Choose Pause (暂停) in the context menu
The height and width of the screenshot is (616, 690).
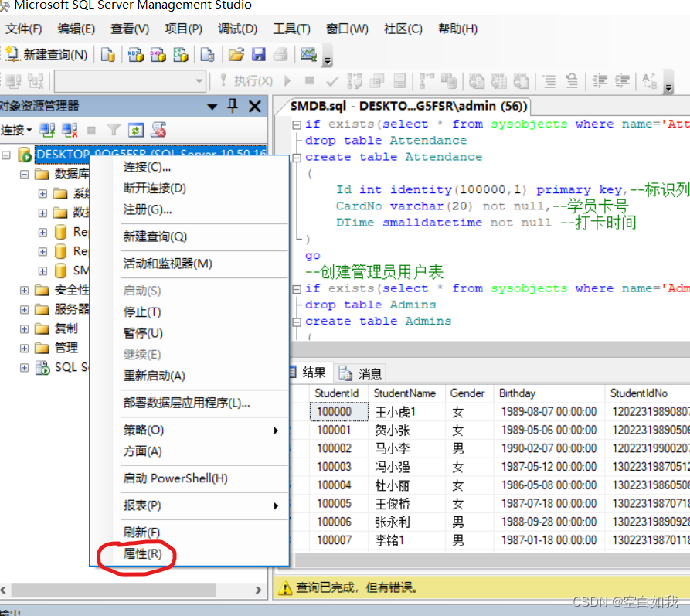pyautogui.click(x=189, y=333)
